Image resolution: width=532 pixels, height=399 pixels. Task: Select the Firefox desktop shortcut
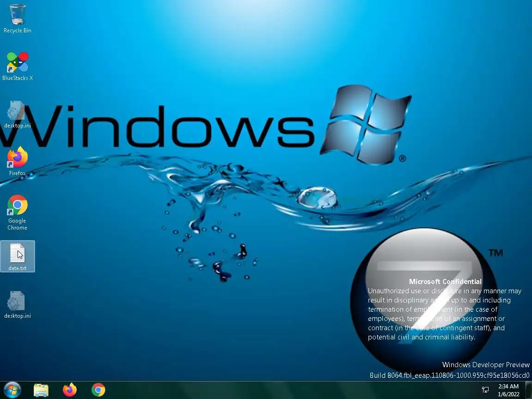17,162
